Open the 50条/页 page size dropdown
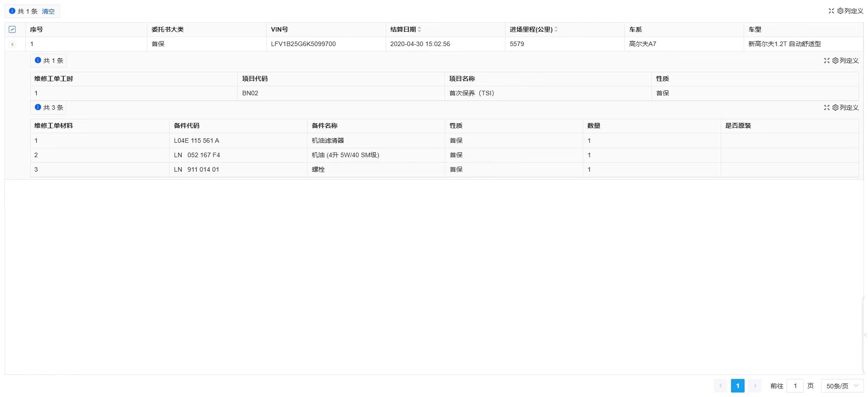This screenshot has width=868, height=397. [x=842, y=386]
